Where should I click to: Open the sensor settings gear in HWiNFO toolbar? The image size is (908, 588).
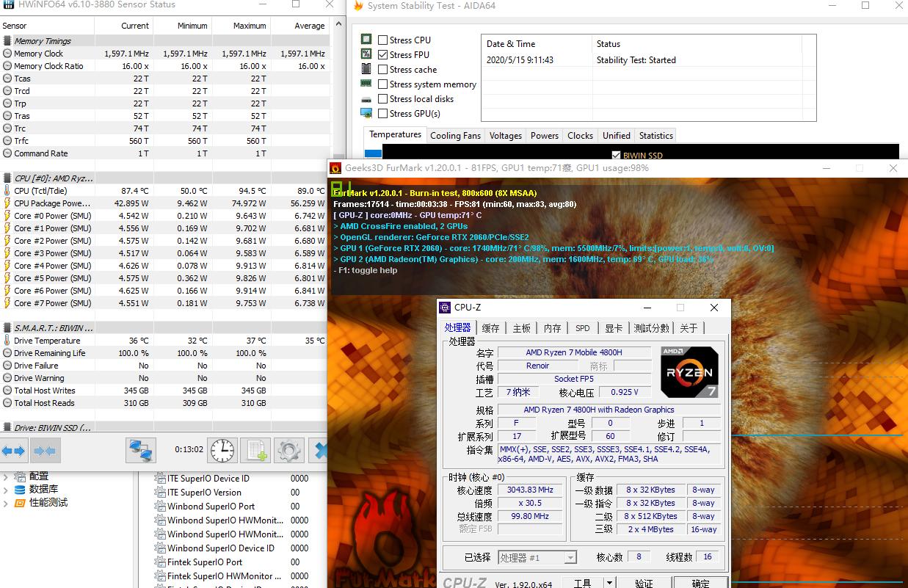tap(288, 451)
